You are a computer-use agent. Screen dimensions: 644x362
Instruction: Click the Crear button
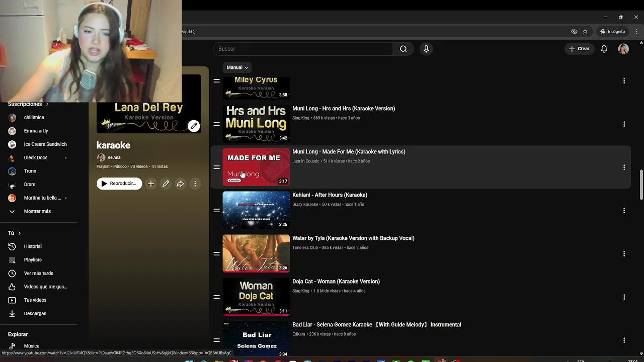pyautogui.click(x=579, y=49)
